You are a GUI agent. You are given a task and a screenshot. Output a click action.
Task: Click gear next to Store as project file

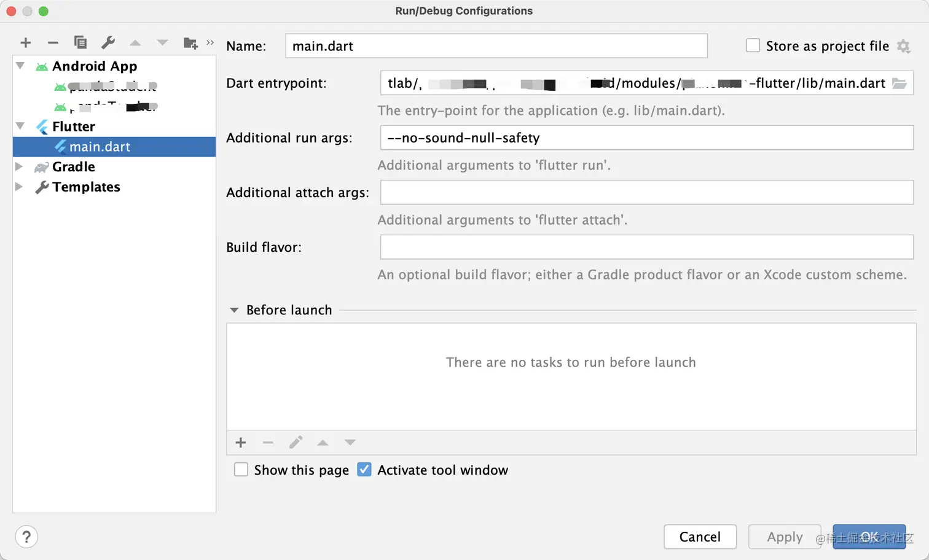point(903,46)
